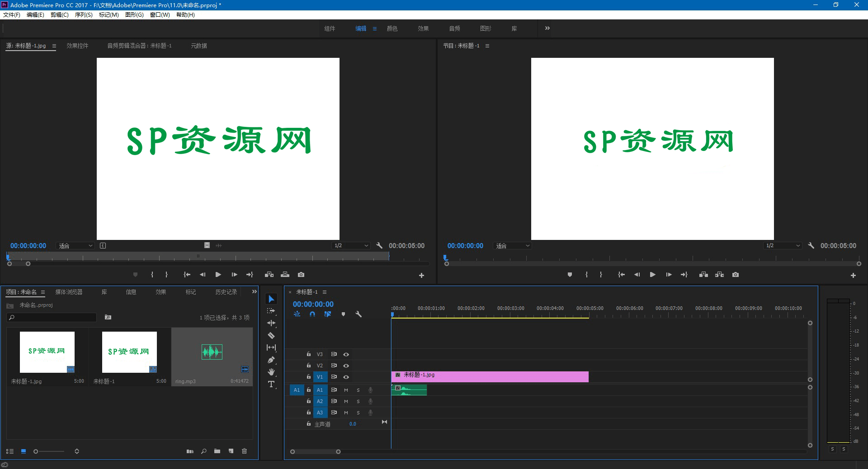The width and height of the screenshot is (868, 469).
Task: Toggle linked selection in timeline
Action: (328, 314)
